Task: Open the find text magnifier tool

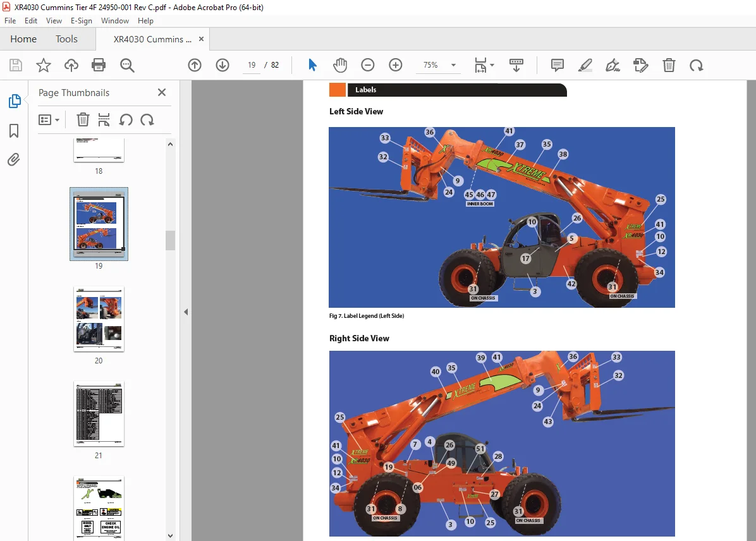Action: tap(127, 65)
